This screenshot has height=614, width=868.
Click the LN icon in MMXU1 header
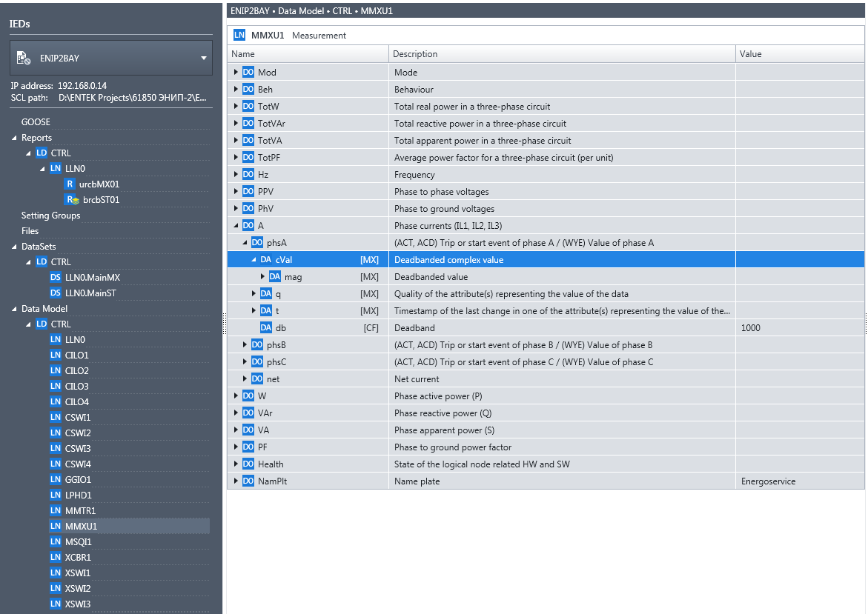click(x=239, y=36)
